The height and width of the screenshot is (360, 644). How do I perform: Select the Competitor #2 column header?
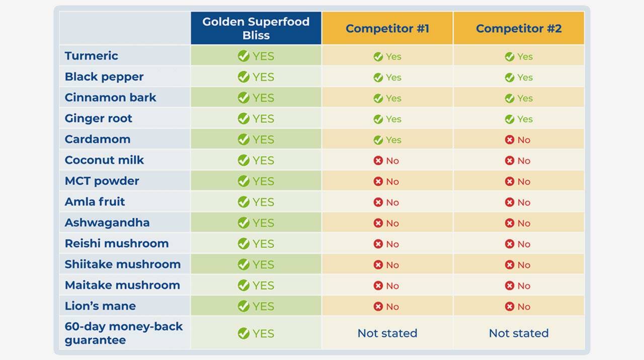pos(518,28)
